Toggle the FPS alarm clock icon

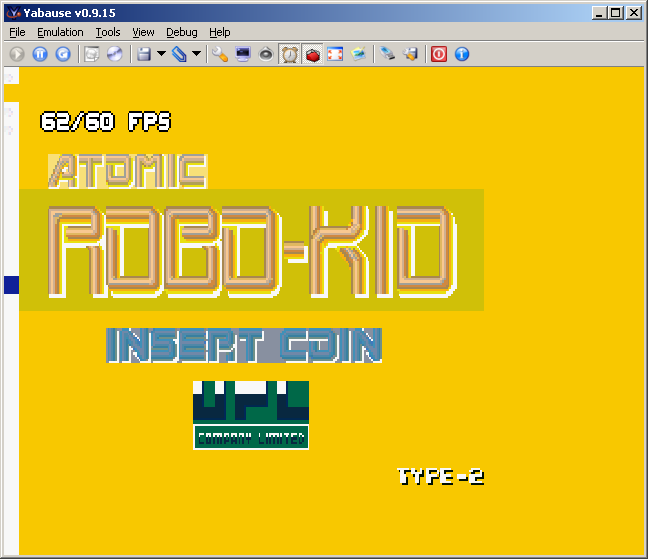289,54
